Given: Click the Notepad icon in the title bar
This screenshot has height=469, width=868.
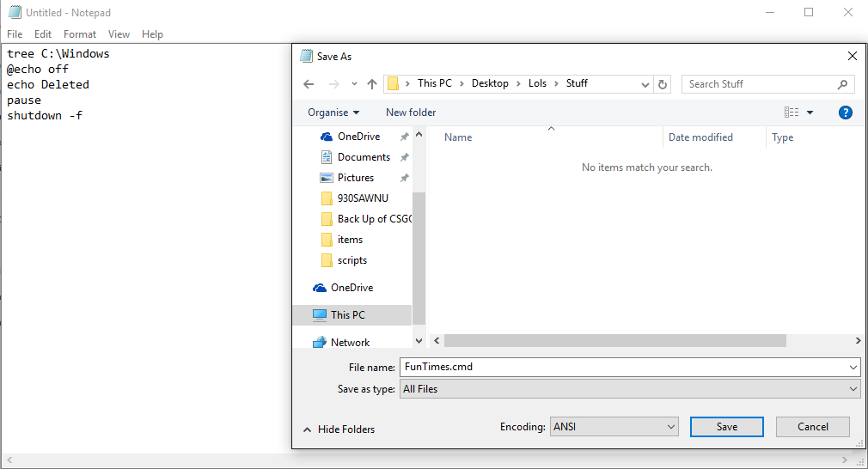Looking at the screenshot, I should click(x=15, y=12).
